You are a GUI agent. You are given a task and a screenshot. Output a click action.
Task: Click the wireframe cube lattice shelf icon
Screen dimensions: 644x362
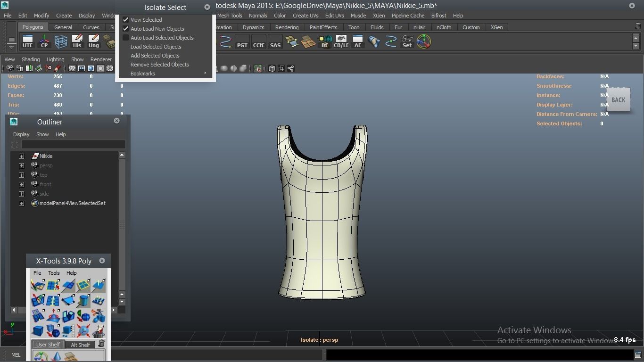[61, 41]
